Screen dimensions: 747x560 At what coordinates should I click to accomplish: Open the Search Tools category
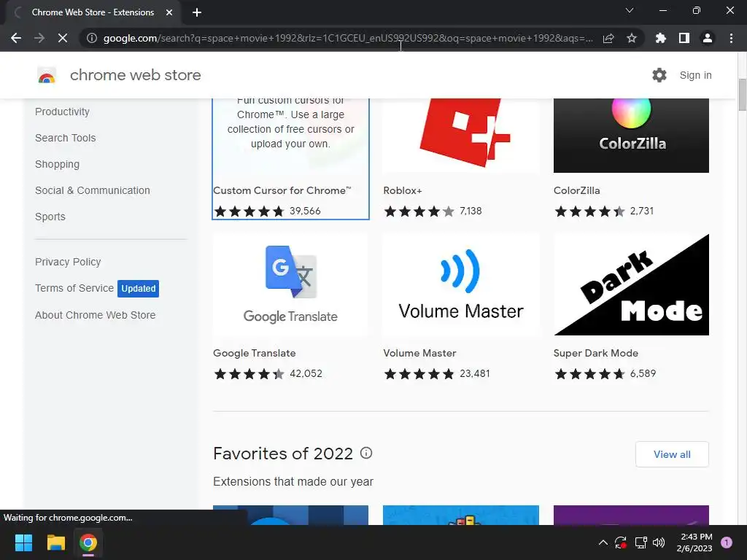(65, 138)
